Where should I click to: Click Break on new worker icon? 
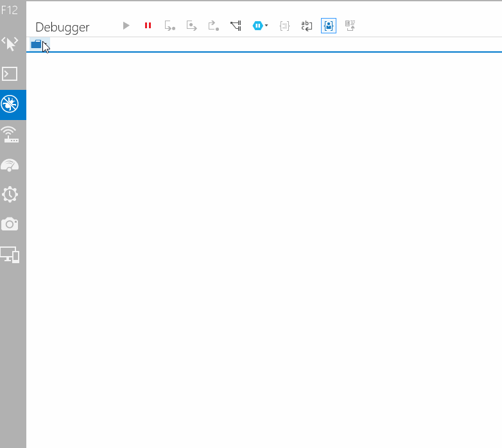pos(236,26)
